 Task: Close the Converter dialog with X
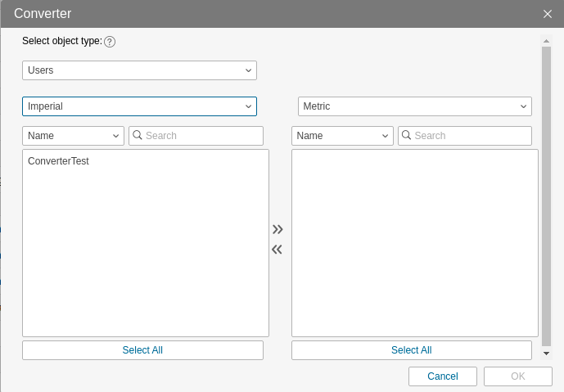[548, 13]
